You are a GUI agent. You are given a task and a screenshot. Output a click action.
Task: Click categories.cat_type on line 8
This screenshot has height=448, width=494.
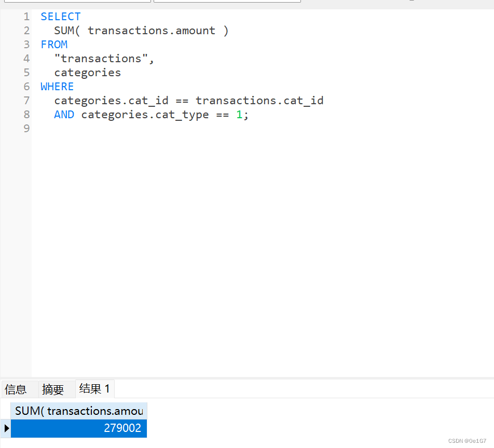click(x=145, y=115)
